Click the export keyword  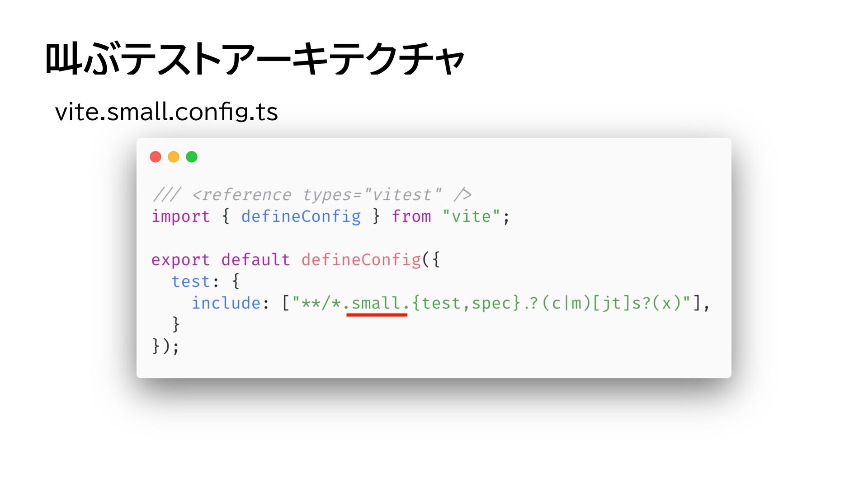[181, 260]
